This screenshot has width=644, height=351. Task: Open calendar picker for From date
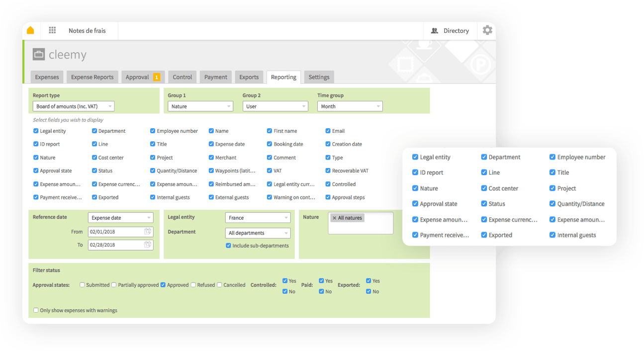(148, 232)
